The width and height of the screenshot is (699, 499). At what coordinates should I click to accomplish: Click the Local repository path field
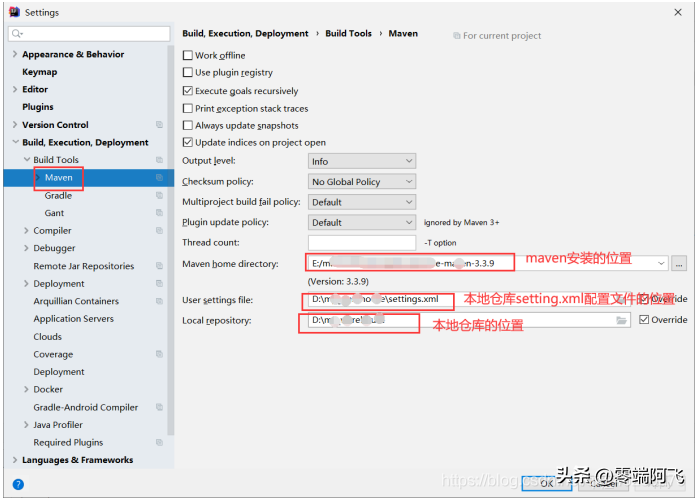[469, 320]
